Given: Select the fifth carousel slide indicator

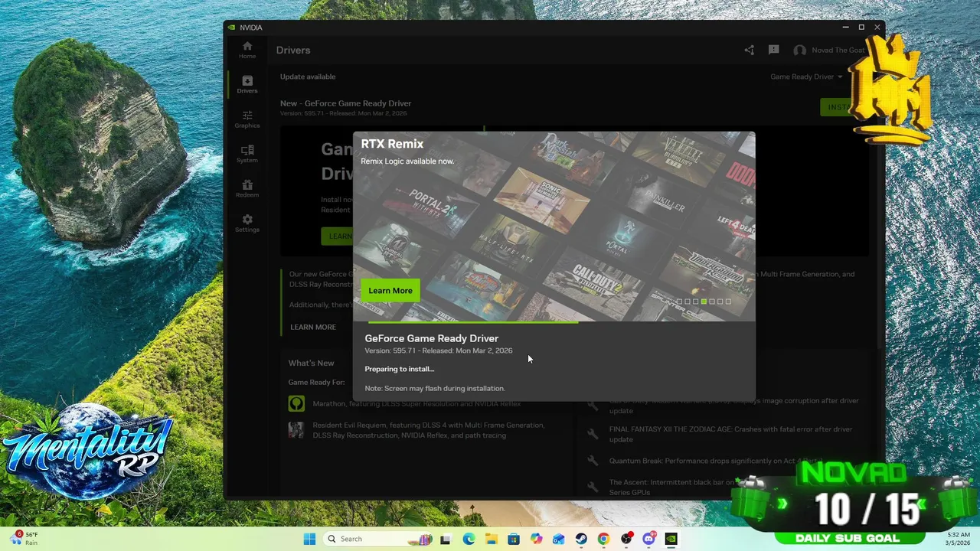Looking at the screenshot, I should (x=712, y=302).
